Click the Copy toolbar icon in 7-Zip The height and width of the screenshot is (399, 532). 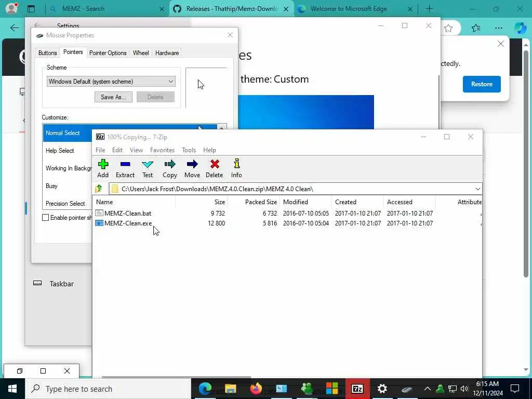pos(170,168)
